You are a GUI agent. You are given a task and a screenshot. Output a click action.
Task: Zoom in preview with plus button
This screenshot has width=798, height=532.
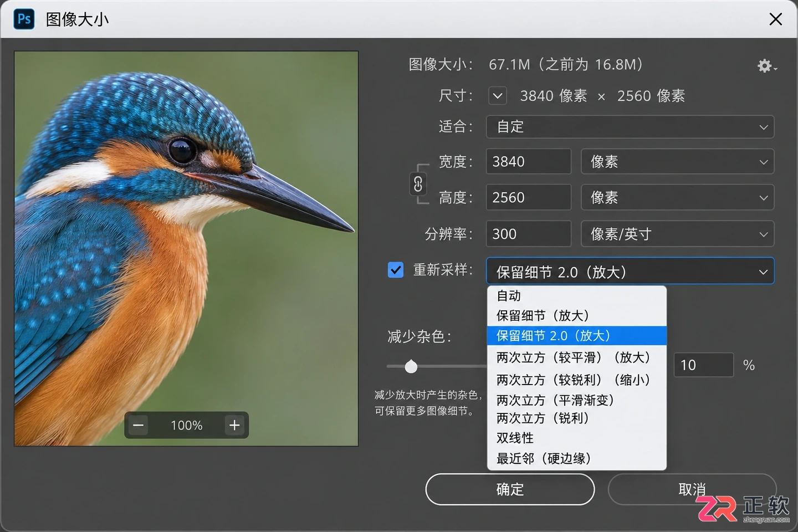234,425
